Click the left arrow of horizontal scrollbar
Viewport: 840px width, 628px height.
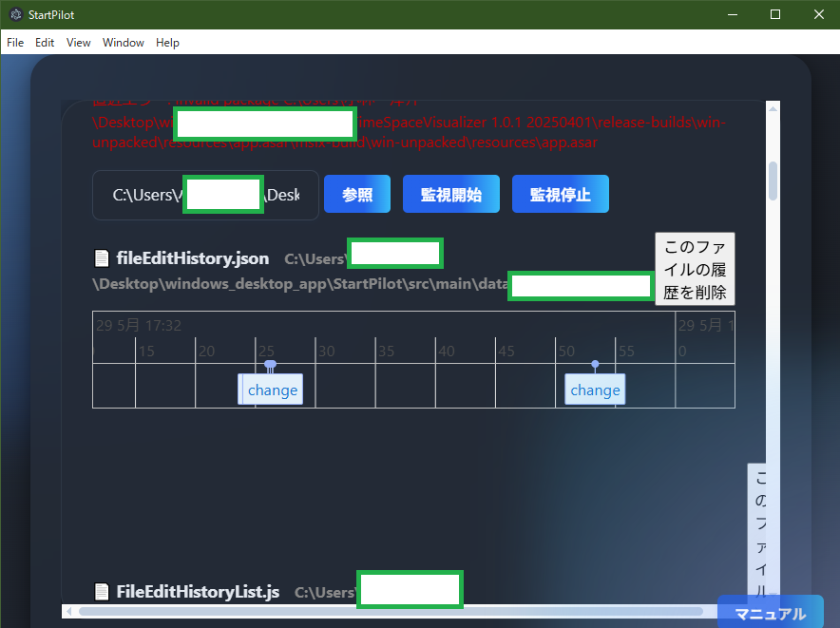[68, 611]
